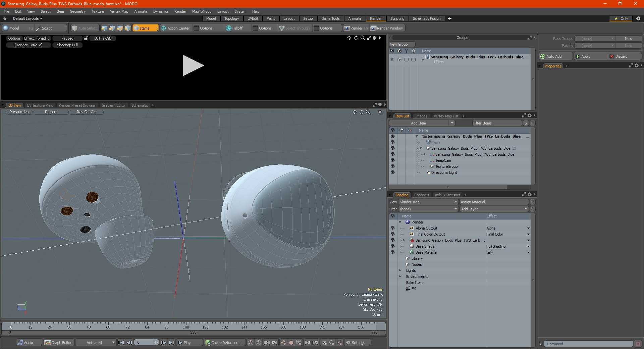Open render preview settings gear icon
The height and width of the screenshot is (349, 644).
pos(375,38)
